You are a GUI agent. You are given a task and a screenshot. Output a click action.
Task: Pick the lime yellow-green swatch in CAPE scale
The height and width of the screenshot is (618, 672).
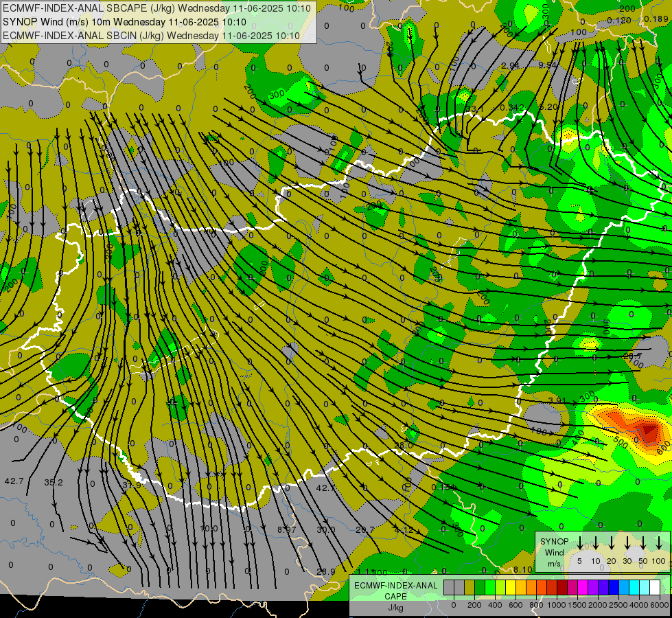(500, 587)
